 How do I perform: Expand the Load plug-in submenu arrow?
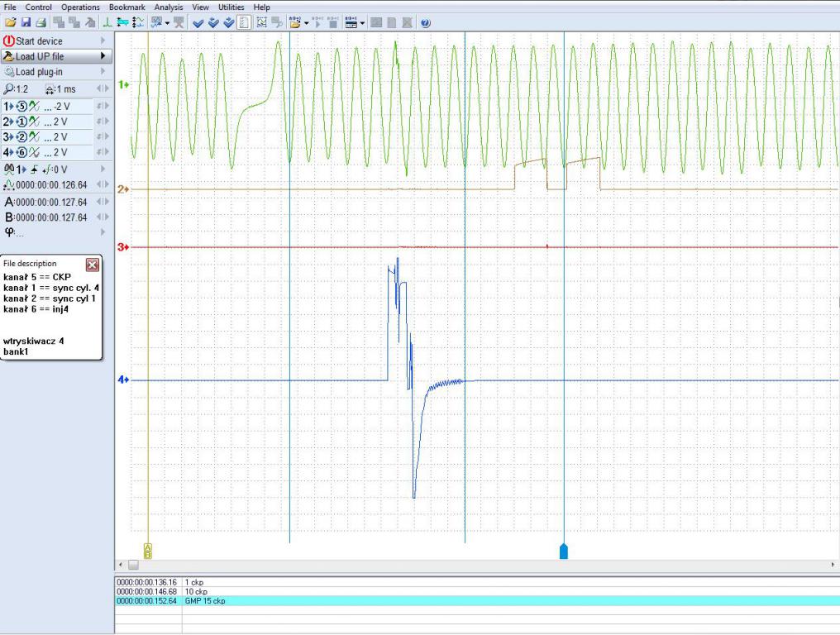[x=103, y=73]
